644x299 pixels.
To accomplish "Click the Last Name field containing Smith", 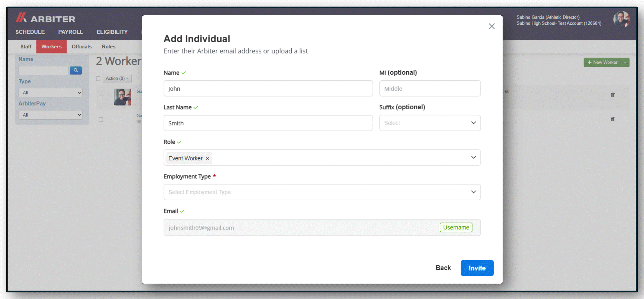I will coord(268,123).
